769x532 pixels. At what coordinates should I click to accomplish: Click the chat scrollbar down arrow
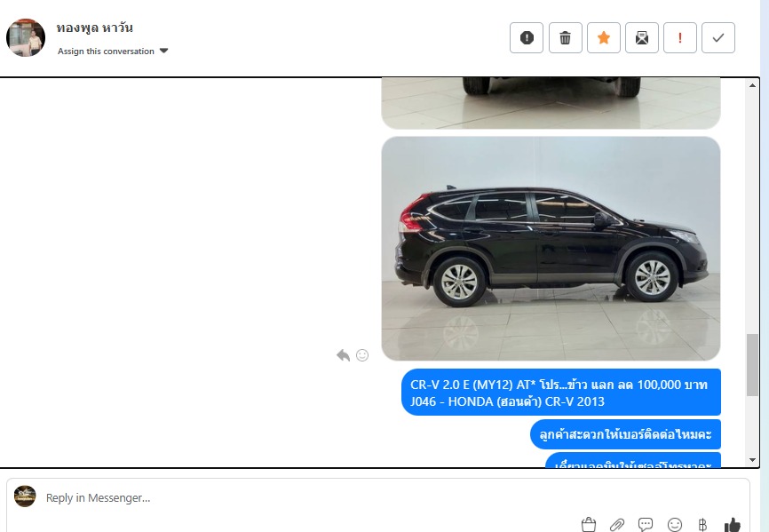tap(752, 460)
